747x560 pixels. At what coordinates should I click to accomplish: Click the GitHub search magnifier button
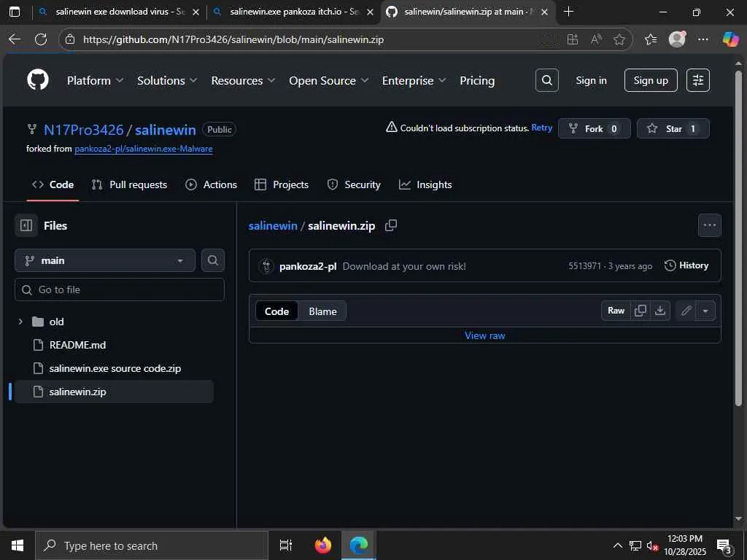pyautogui.click(x=547, y=80)
